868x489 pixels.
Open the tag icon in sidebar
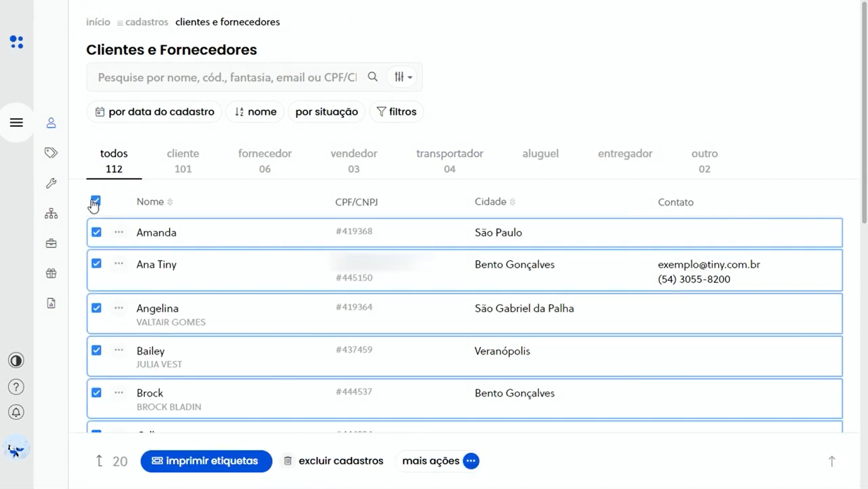pos(51,153)
